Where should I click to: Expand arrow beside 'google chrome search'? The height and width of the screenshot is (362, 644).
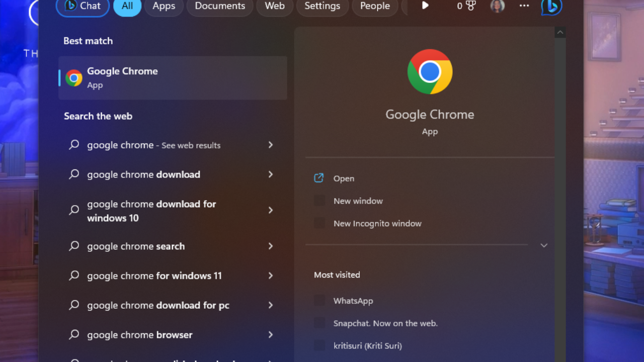(x=271, y=246)
